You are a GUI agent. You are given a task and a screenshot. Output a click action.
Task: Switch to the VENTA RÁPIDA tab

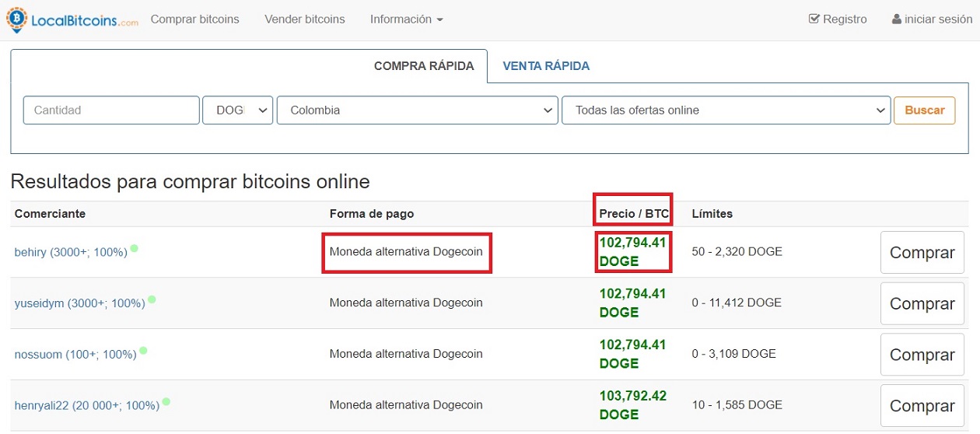click(546, 66)
